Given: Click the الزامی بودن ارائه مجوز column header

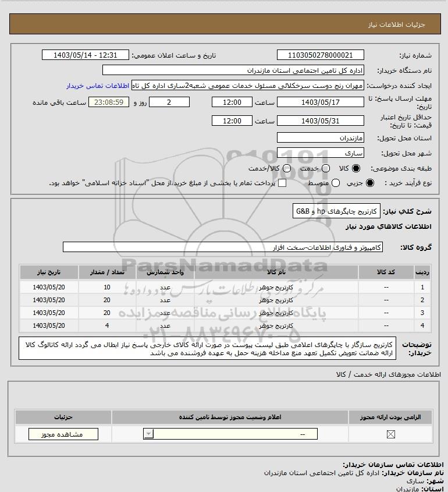Looking at the screenshot, I should [390, 417].
